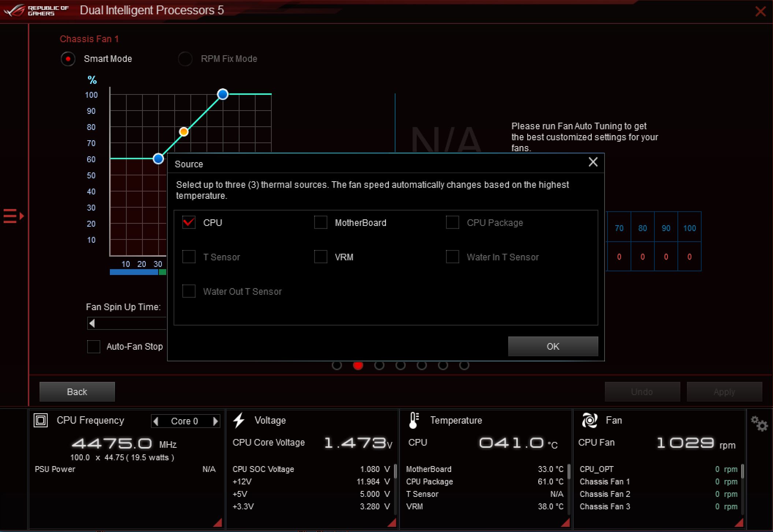Screen dimensions: 773x532
Task: Check the T Sensor thermal source
Action: 189,257
